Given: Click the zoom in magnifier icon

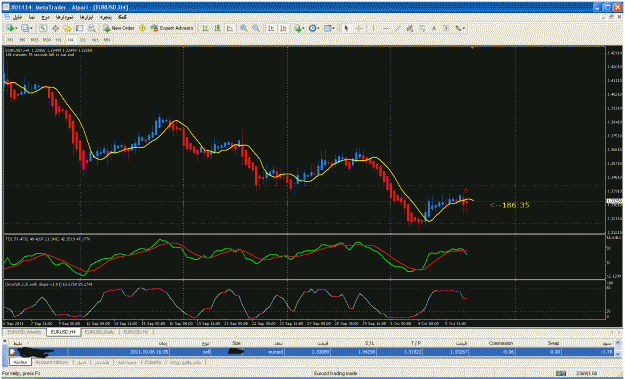Looking at the screenshot, I should click(243, 28).
